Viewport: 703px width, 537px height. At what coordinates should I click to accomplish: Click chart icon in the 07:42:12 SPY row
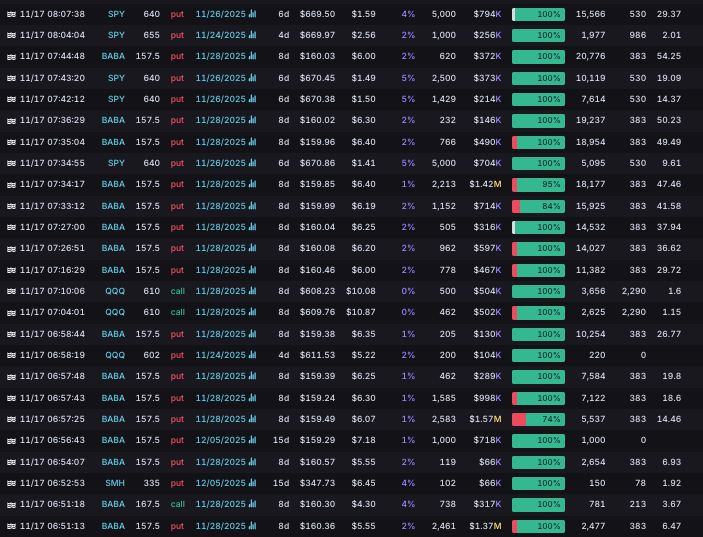pyautogui.click(x=252, y=99)
